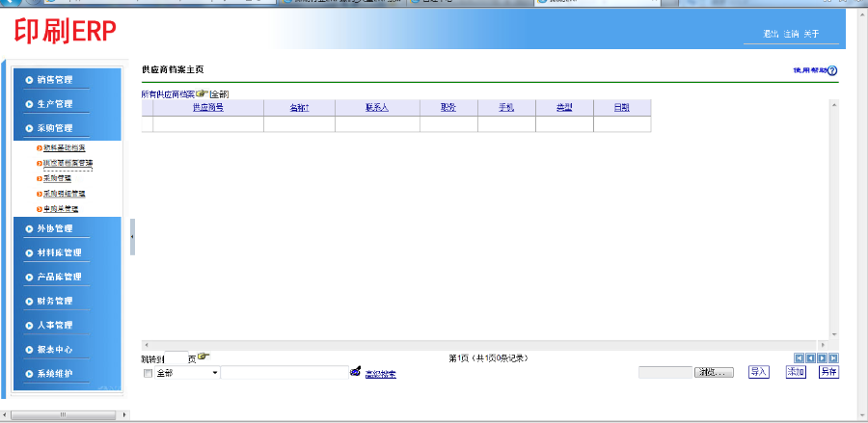Click the 退出 link in the header

[771, 35]
